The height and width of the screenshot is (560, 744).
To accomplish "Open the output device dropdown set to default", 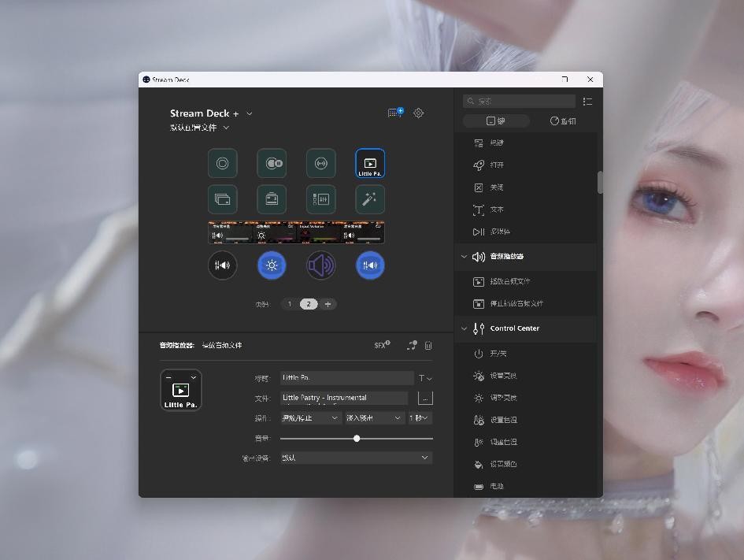I will point(356,458).
